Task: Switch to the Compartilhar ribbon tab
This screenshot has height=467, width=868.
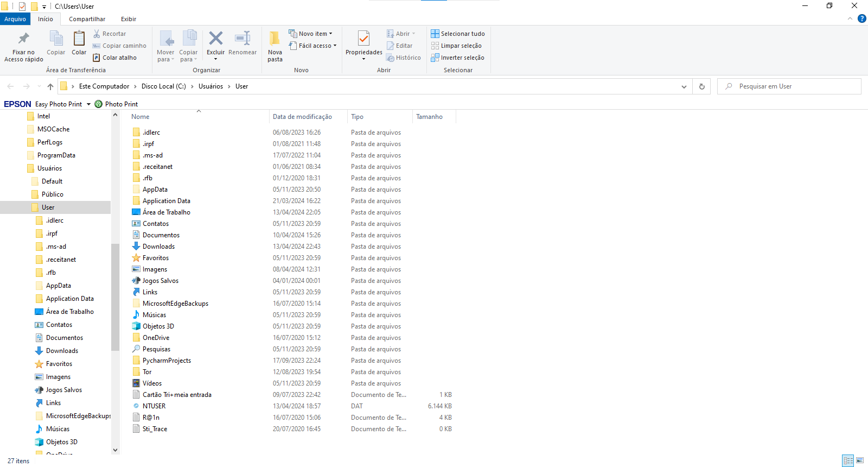Action: [87, 19]
